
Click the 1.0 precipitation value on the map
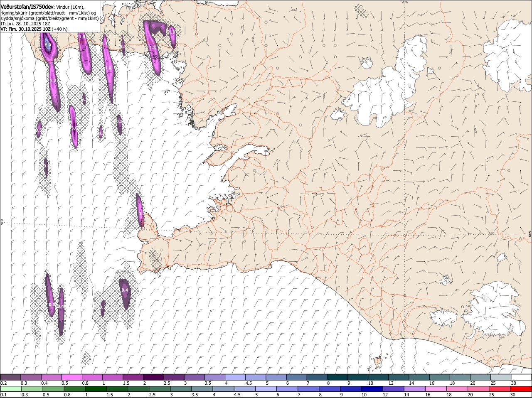108,68
